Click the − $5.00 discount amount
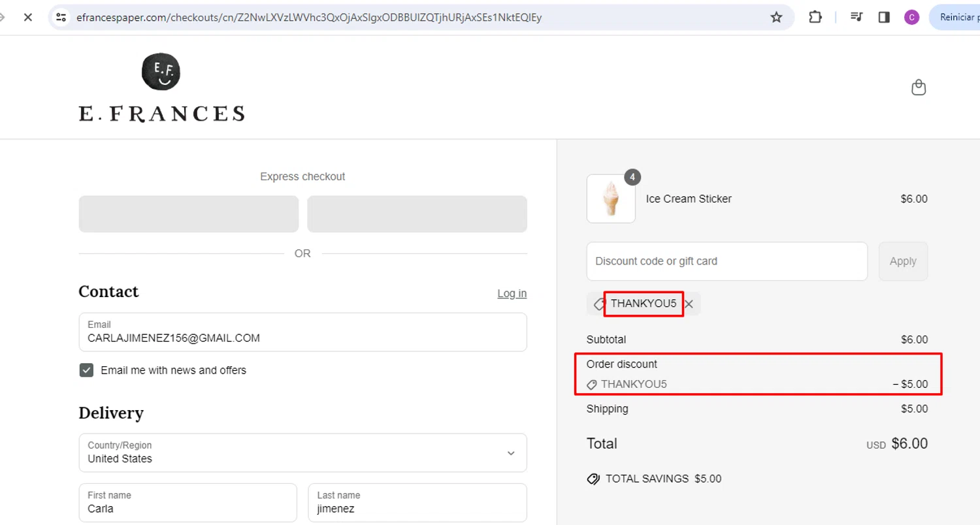 (x=910, y=384)
